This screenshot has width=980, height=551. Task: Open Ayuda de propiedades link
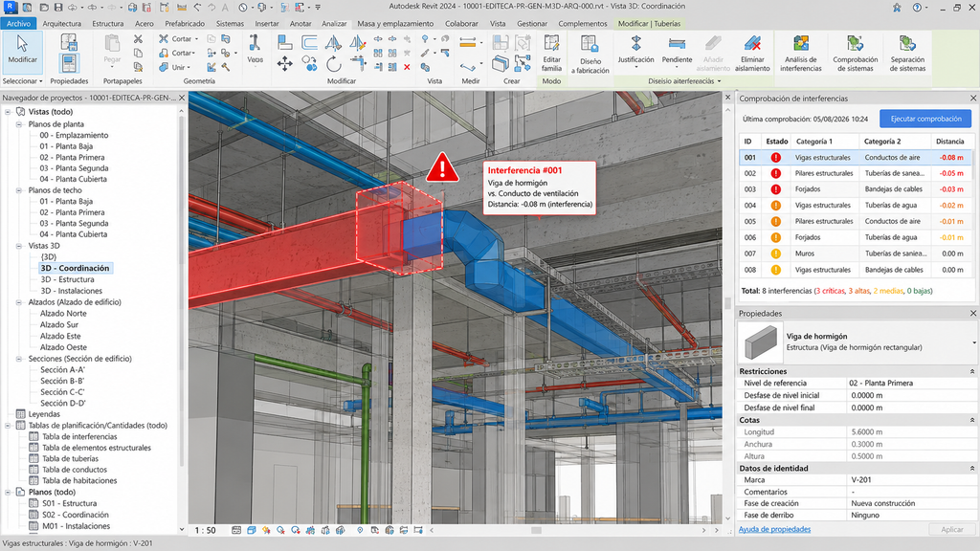[x=774, y=529]
